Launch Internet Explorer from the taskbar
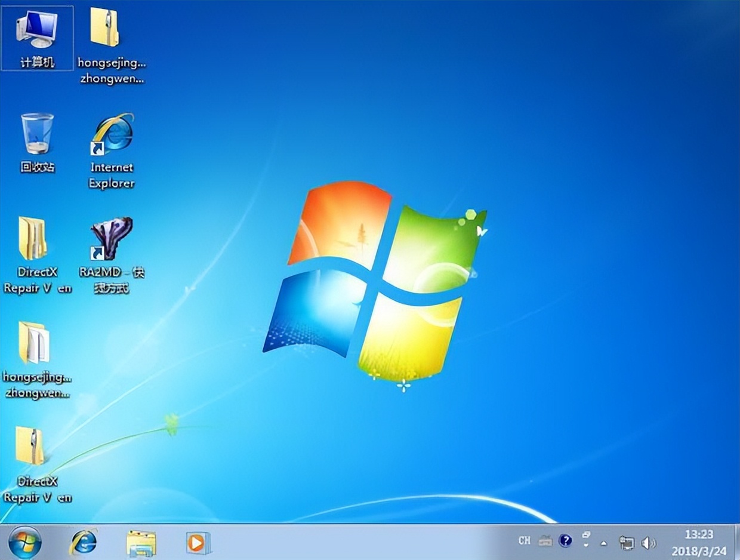The width and height of the screenshot is (740, 560). [x=84, y=543]
